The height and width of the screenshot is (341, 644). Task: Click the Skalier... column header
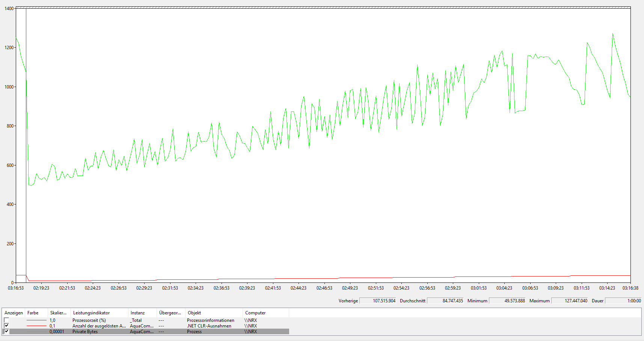click(x=58, y=313)
